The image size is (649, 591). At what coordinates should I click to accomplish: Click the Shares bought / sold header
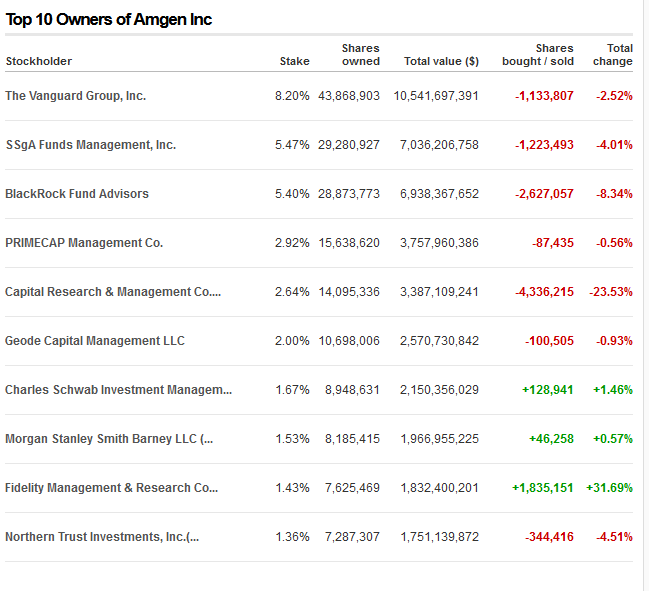tap(538, 55)
